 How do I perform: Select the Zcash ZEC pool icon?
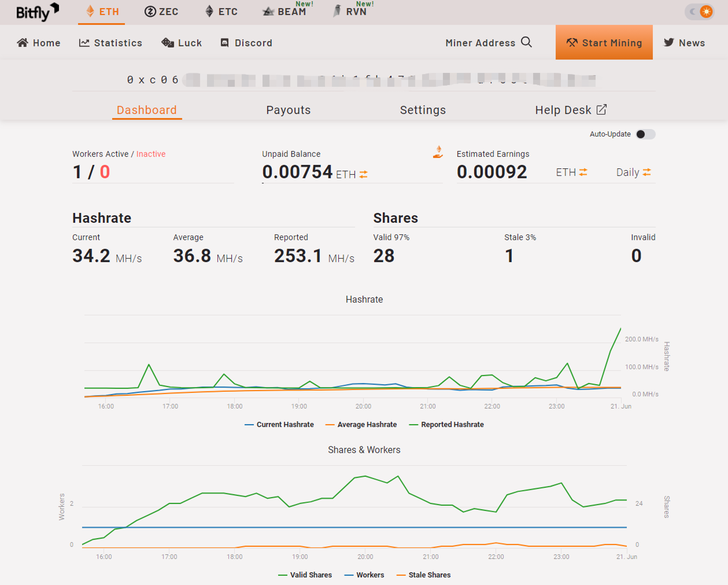click(150, 12)
